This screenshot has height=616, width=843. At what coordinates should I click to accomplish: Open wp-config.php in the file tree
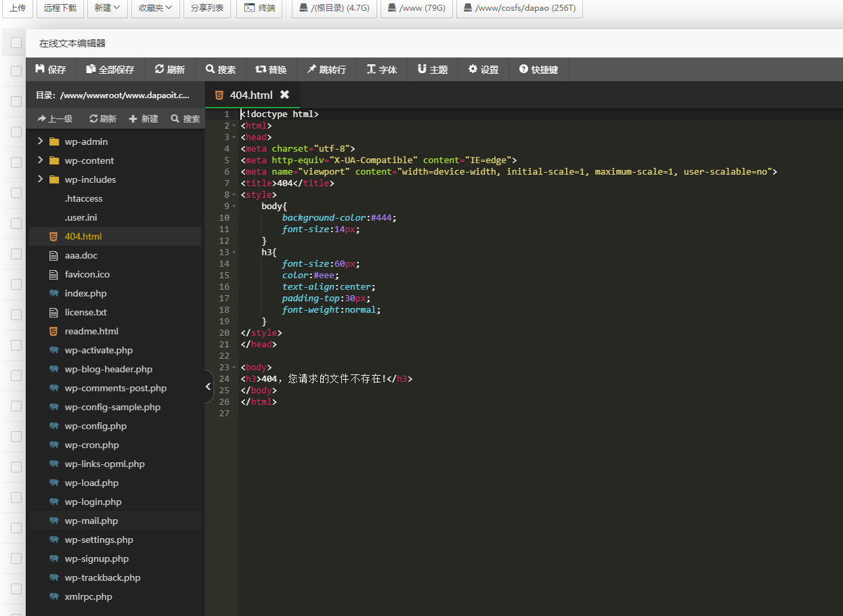coord(95,426)
